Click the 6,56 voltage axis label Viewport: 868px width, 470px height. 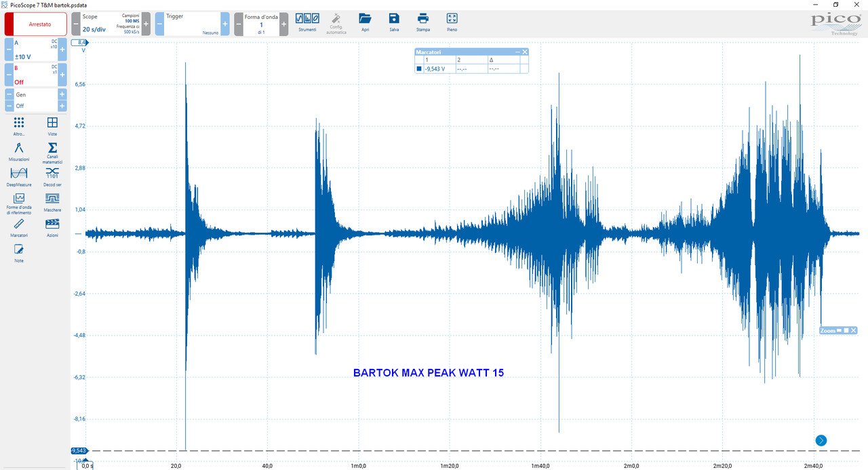(81, 84)
